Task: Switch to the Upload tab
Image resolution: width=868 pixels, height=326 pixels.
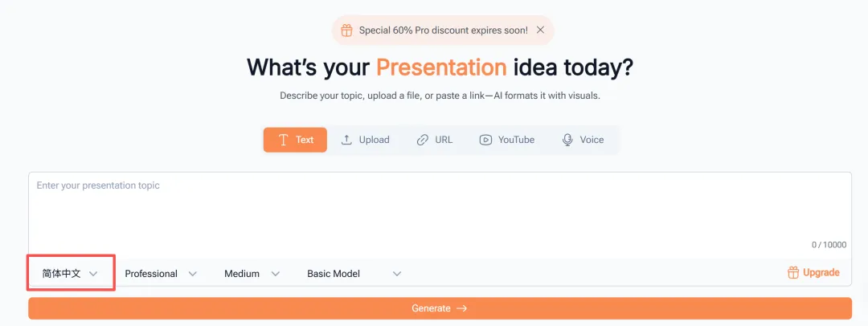Action: (x=366, y=140)
